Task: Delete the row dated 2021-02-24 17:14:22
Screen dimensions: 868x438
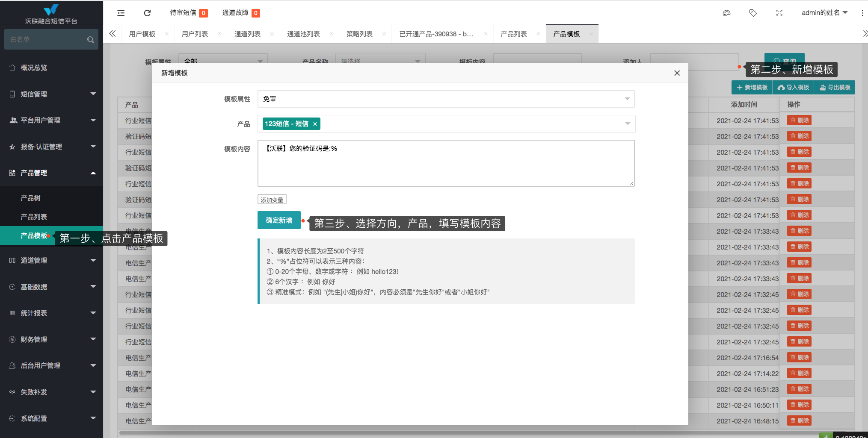Action: tap(799, 373)
